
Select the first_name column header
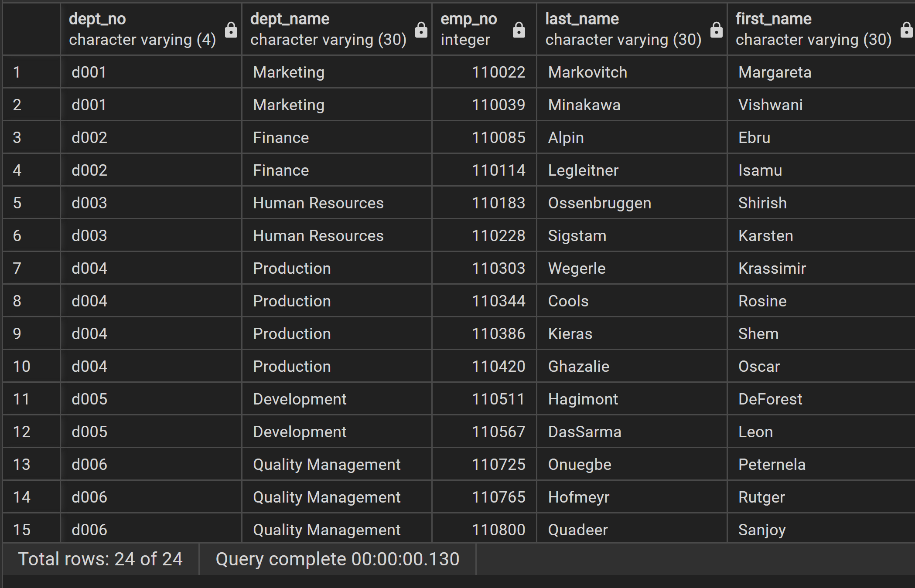pos(821,29)
